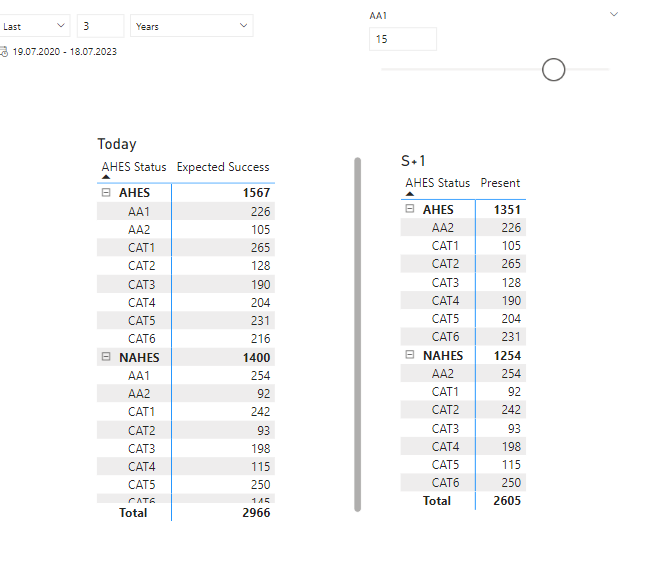Select CAT5 value 250 under NAHES in Today
Viewport: 646px width, 570px height.
tap(260, 485)
